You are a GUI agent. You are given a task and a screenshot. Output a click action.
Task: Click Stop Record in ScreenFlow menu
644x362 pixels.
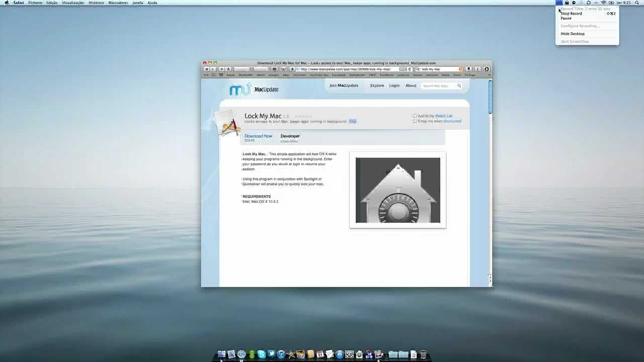point(572,14)
